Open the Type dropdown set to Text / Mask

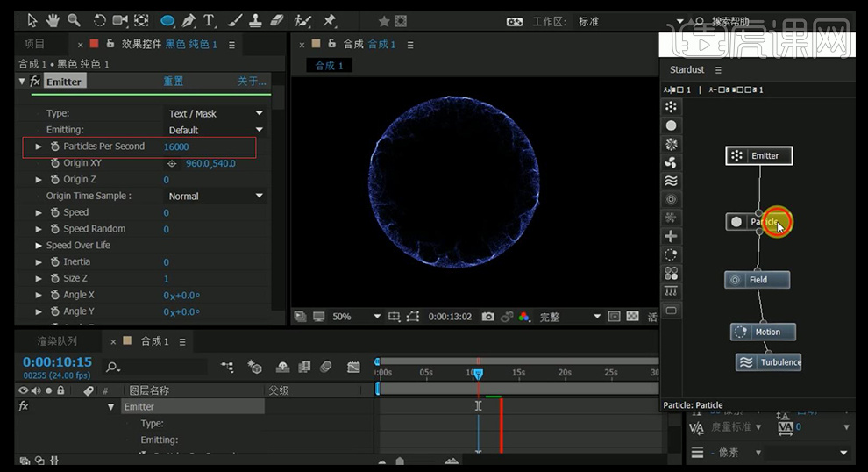[x=216, y=113]
